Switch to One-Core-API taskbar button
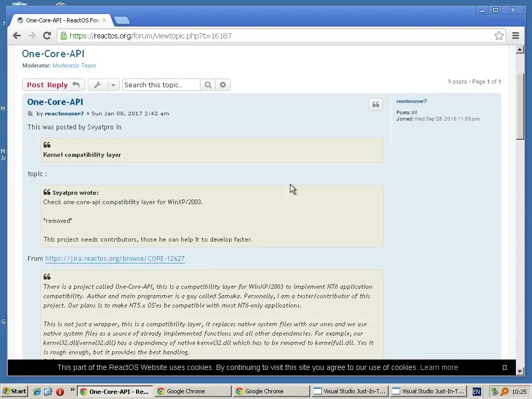Image resolution: width=532 pixels, height=399 pixels. pyautogui.click(x=115, y=392)
